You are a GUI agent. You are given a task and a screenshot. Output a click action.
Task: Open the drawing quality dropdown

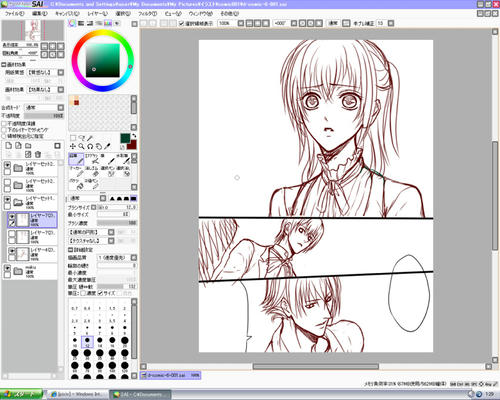[x=134, y=258]
